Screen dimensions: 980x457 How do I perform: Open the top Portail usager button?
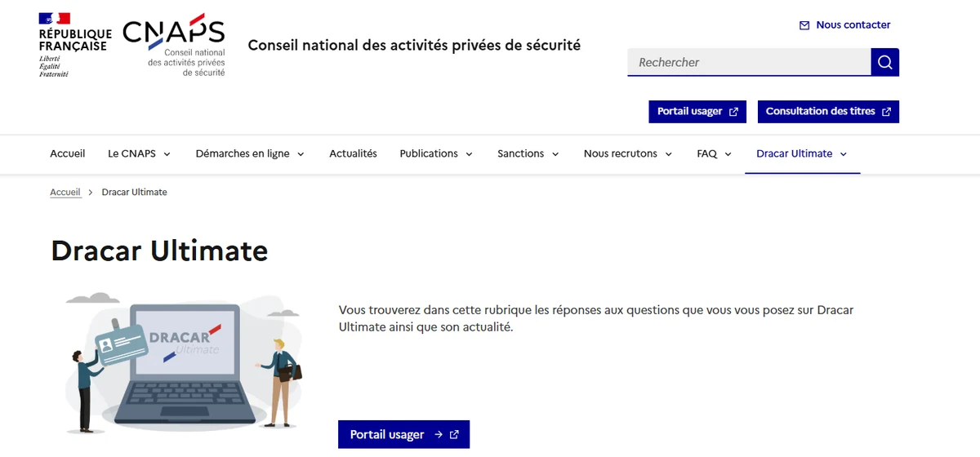pos(697,112)
